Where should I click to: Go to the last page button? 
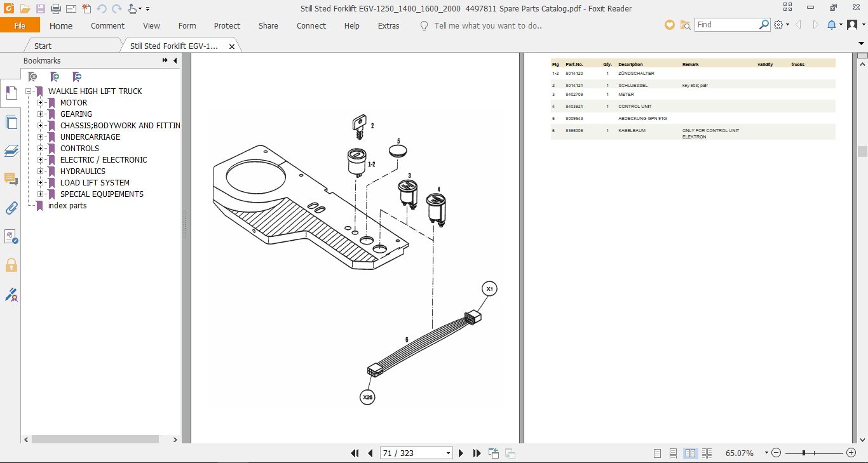477,453
